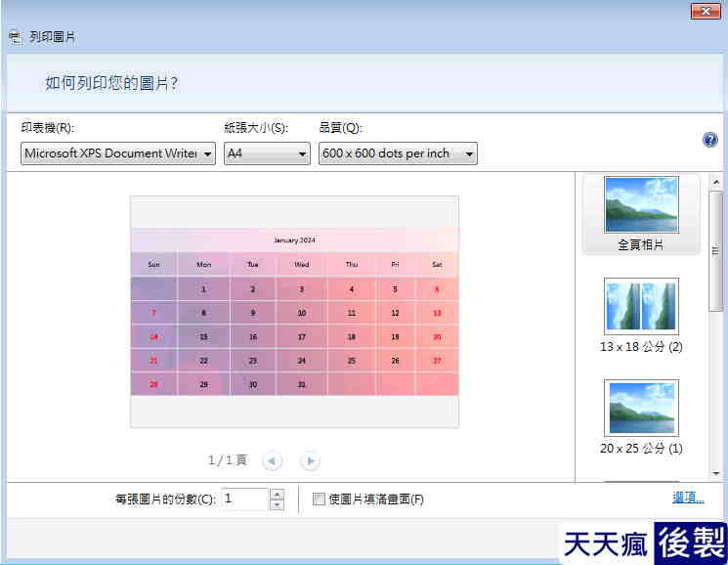728x565 pixels.
Task: Click the January 2024 calendar preview
Action: click(294, 312)
